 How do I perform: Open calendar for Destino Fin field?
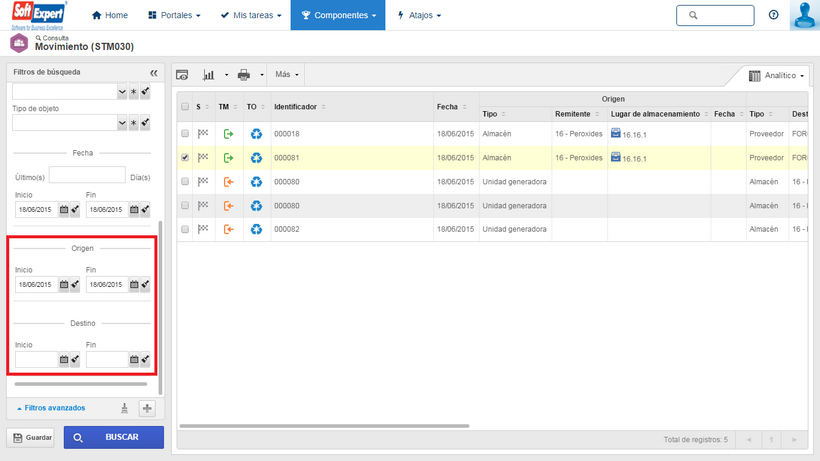click(x=134, y=360)
